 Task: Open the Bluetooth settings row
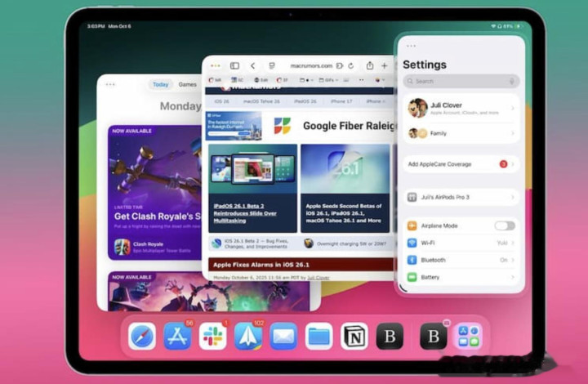point(461,260)
